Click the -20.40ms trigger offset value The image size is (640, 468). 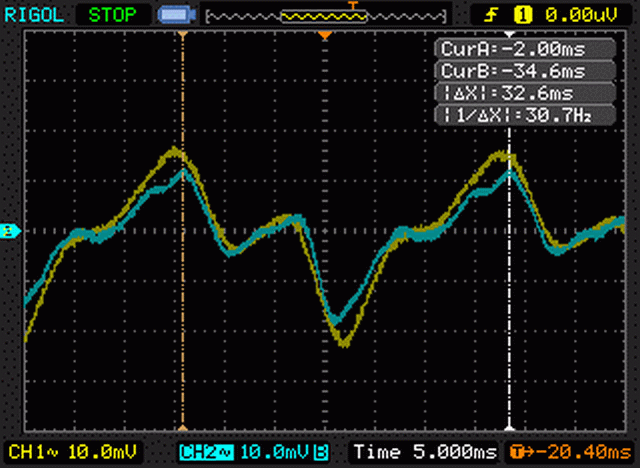pos(584,452)
